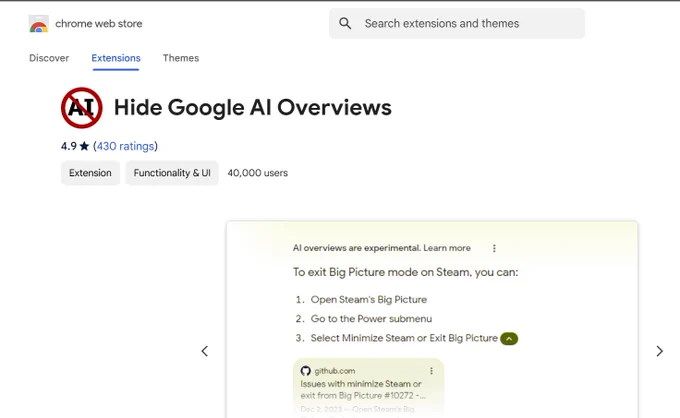Open three-dot menu on github.com card

tap(431, 371)
